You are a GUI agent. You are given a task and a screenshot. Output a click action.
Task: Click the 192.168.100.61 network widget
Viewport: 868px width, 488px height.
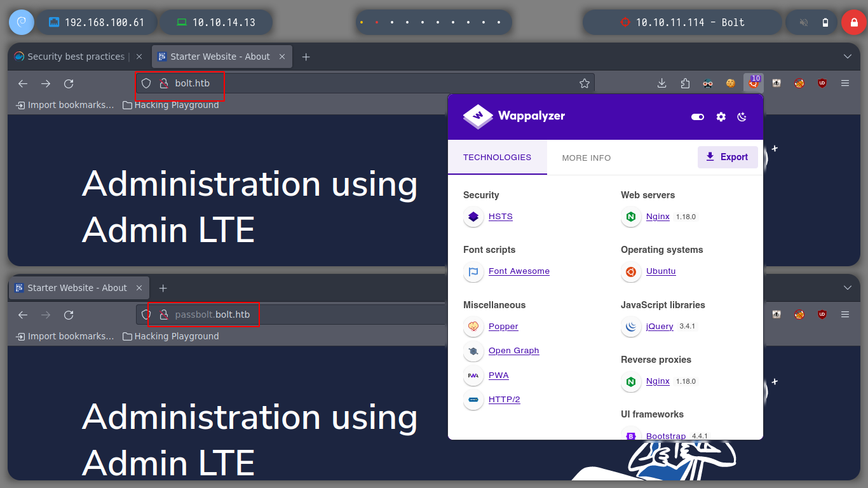97,22
